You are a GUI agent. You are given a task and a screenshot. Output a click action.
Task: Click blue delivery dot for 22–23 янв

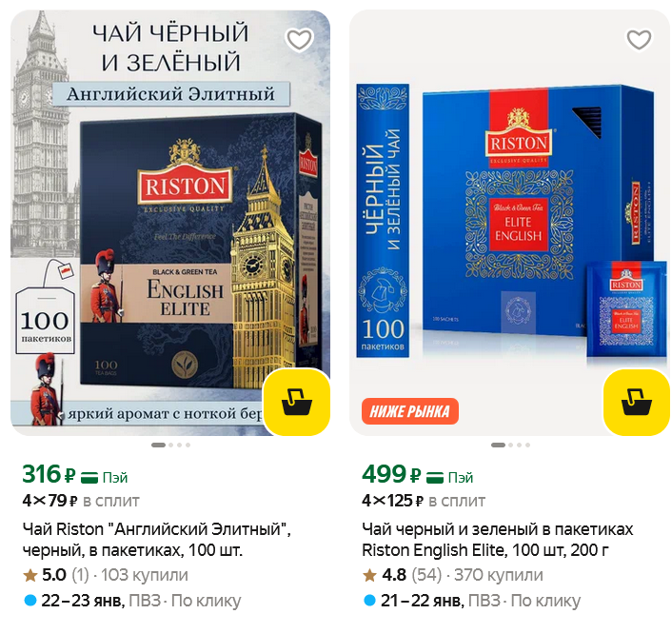click(x=30, y=601)
